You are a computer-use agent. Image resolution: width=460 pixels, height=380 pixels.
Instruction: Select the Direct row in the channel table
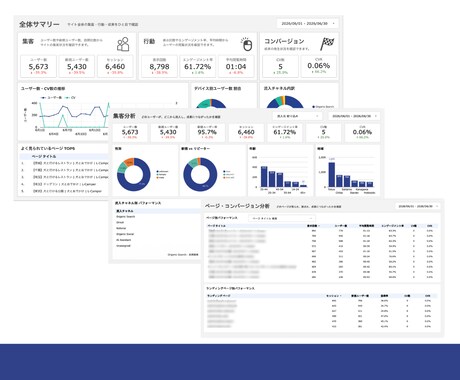(x=157, y=222)
